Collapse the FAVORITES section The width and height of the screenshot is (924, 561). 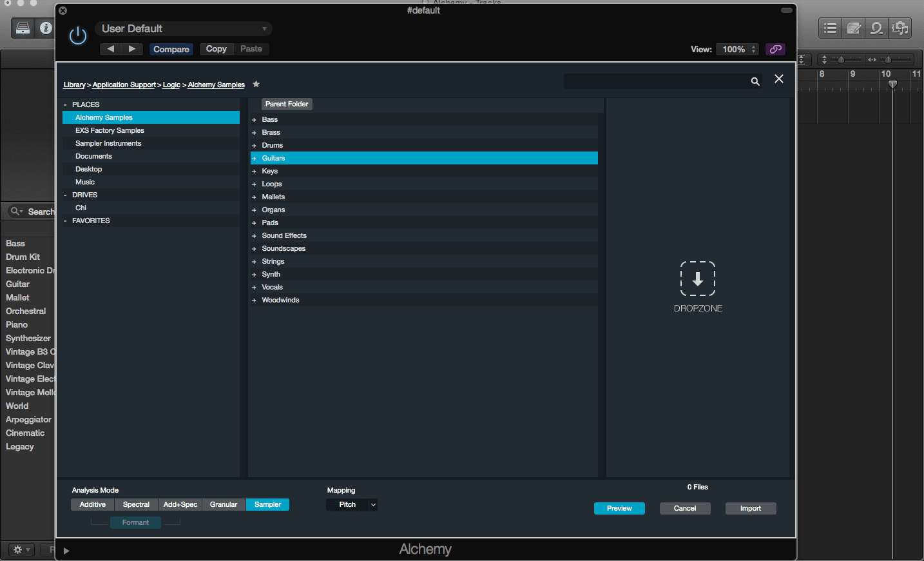65,221
